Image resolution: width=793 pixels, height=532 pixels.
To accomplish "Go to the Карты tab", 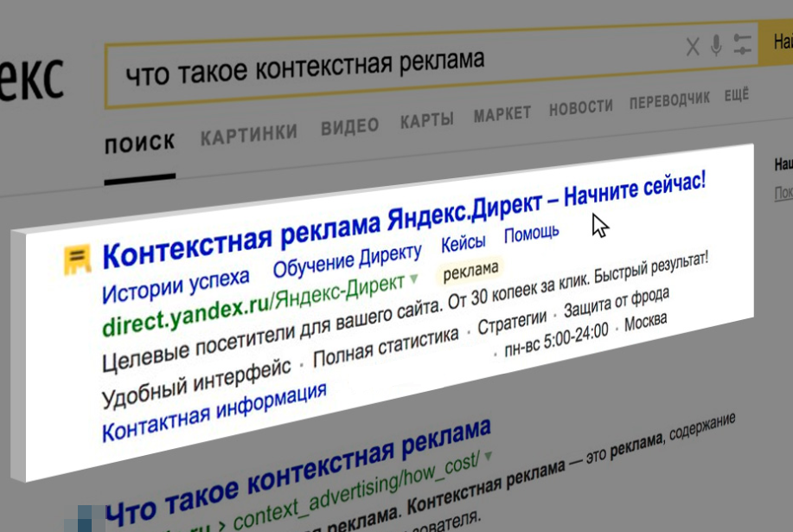I will coord(427,120).
